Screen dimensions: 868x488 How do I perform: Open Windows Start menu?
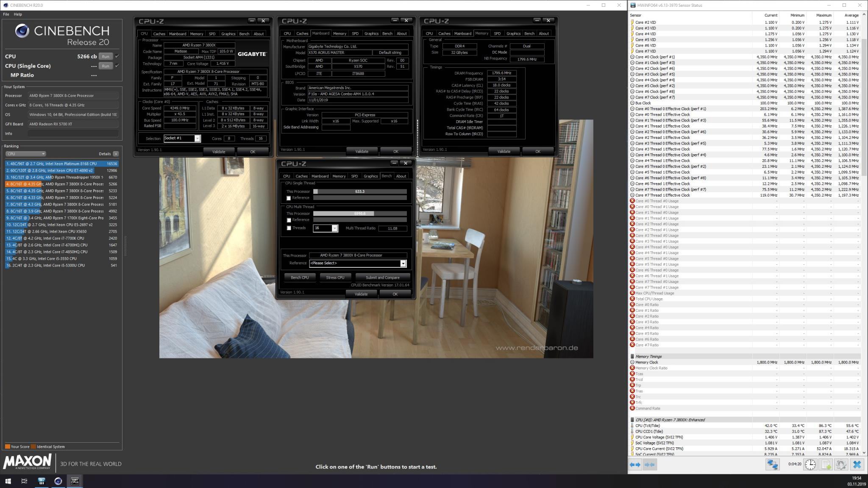tap(8, 481)
